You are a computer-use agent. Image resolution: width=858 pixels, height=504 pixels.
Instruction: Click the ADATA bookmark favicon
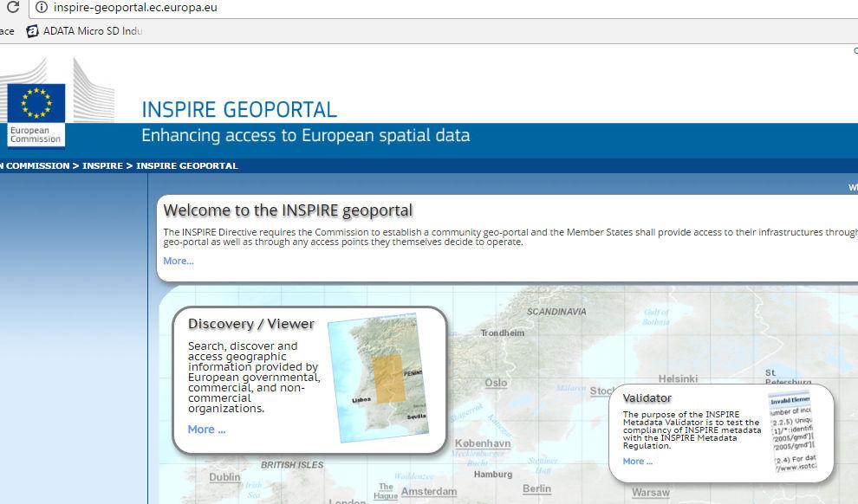(32, 31)
